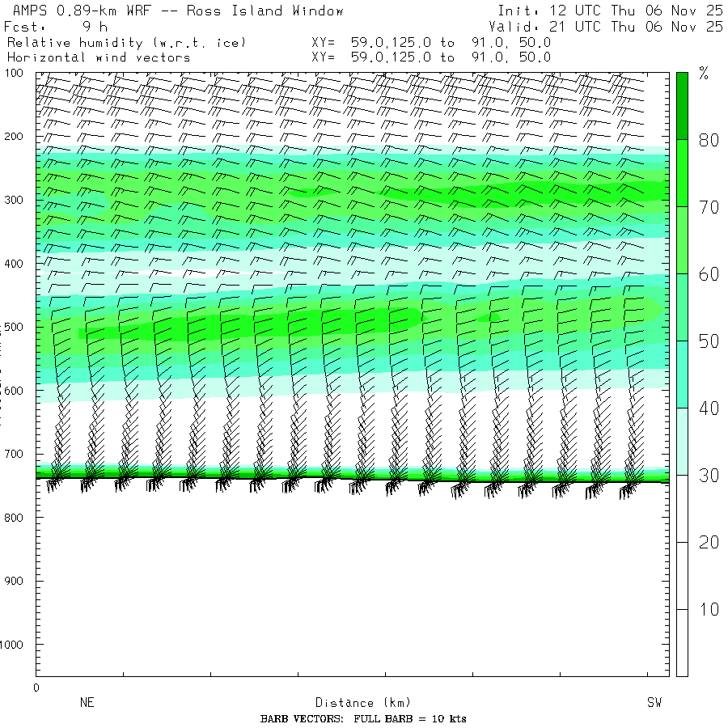728x728 pixels.
Task: Click the title 'AMPS 0.89-km WRF -- Ross Island Window'
Action: point(178,11)
